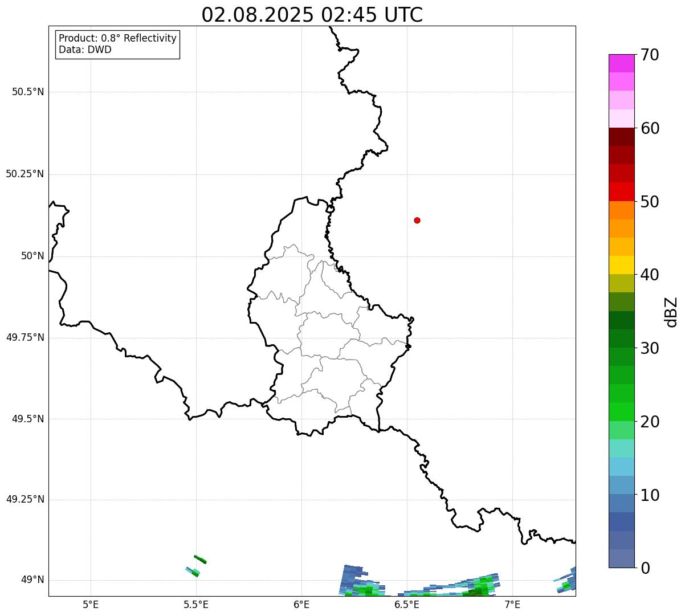Click the 50.25°N latitude tick label
This screenshot has width=685, height=616.
tap(25, 174)
